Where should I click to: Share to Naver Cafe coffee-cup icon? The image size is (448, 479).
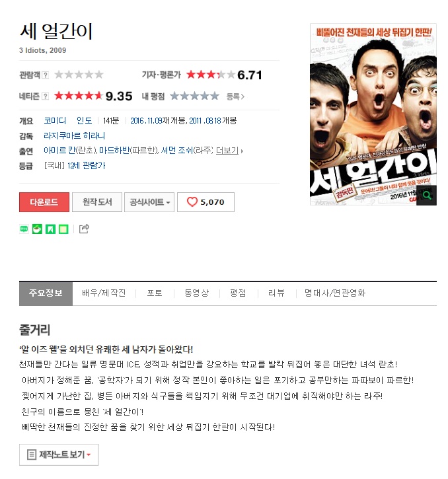tap(37, 229)
